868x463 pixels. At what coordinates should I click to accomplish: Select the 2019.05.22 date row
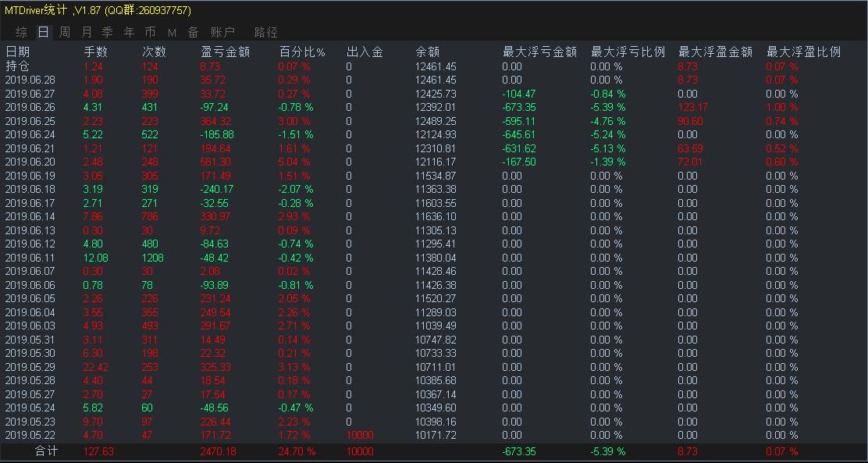click(x=30, y=435)
